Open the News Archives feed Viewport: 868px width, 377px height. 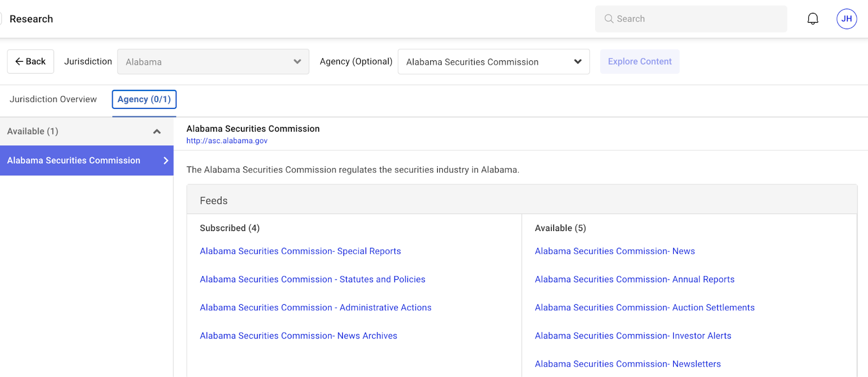[x=298, y=336]
